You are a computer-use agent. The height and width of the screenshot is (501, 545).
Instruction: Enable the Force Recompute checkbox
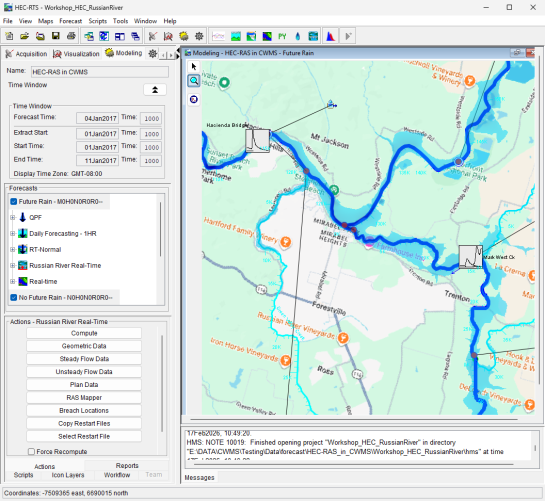point(32,452)
